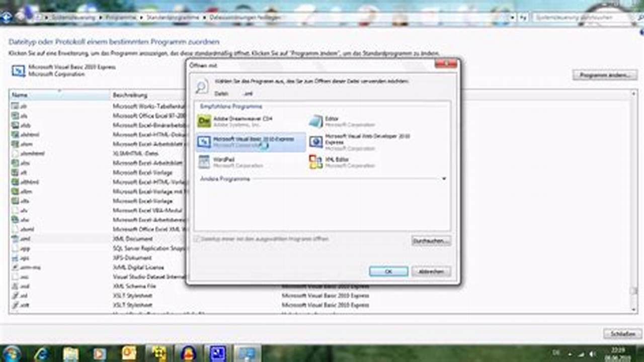The image size is (644, 362).
Task: Open the Windows Start menu
Action: click(x=12, y=353)
